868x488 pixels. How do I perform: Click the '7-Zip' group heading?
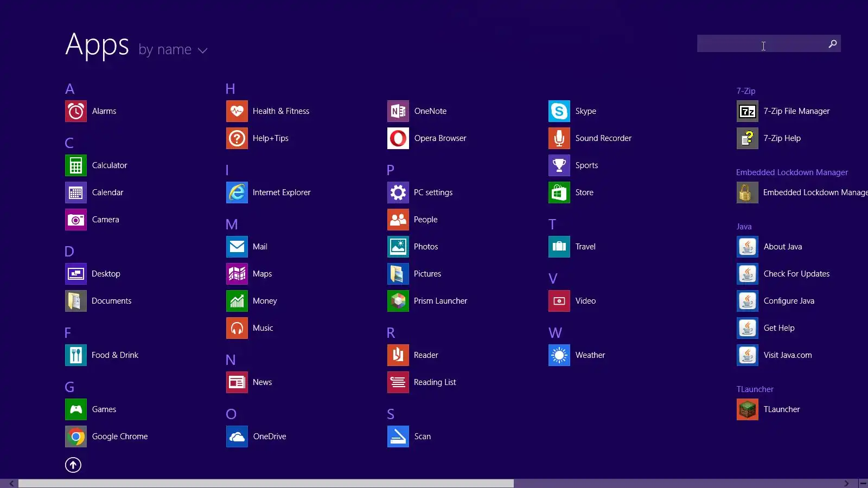click(746, 91)
